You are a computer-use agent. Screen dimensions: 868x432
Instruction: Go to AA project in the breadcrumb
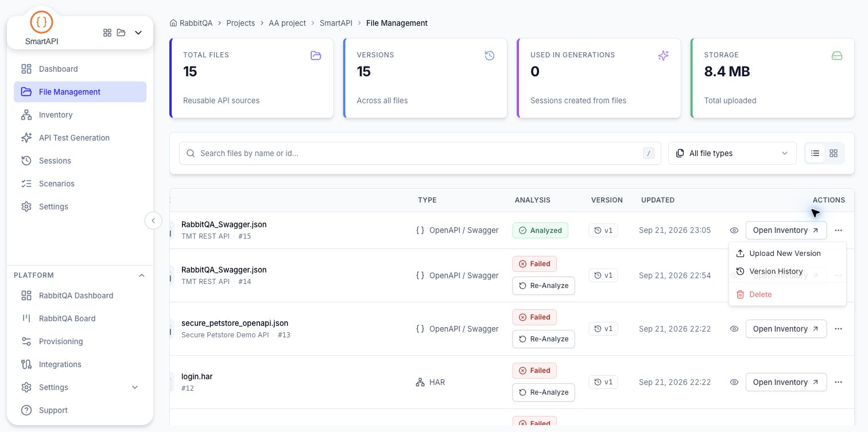click(287, 23)
